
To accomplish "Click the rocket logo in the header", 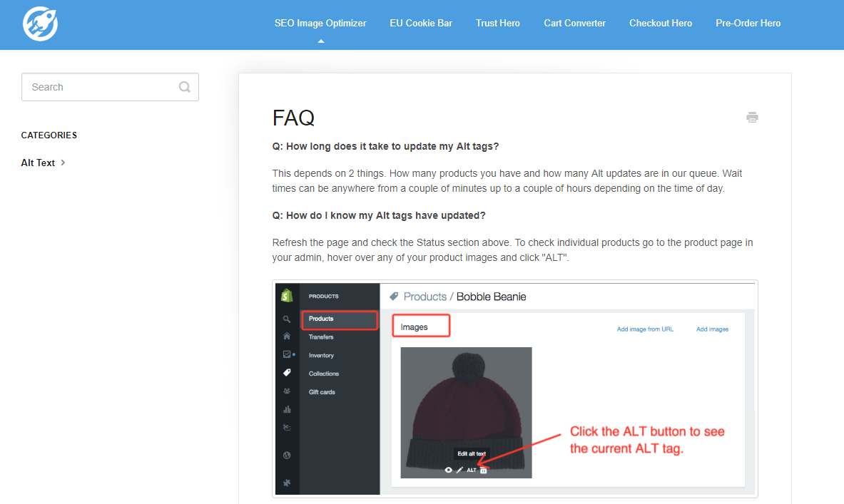I will 41,24.
